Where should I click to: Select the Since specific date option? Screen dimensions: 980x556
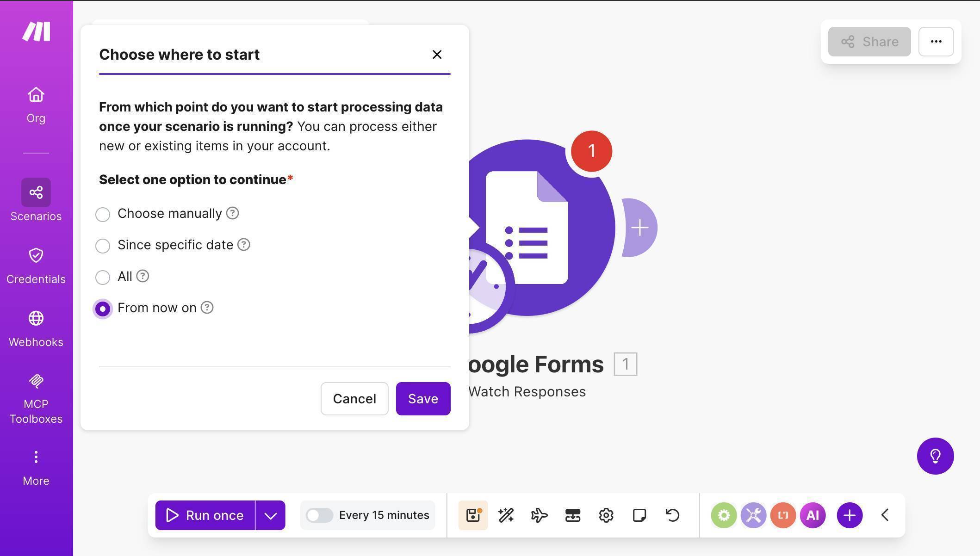[x=103, y=246]
